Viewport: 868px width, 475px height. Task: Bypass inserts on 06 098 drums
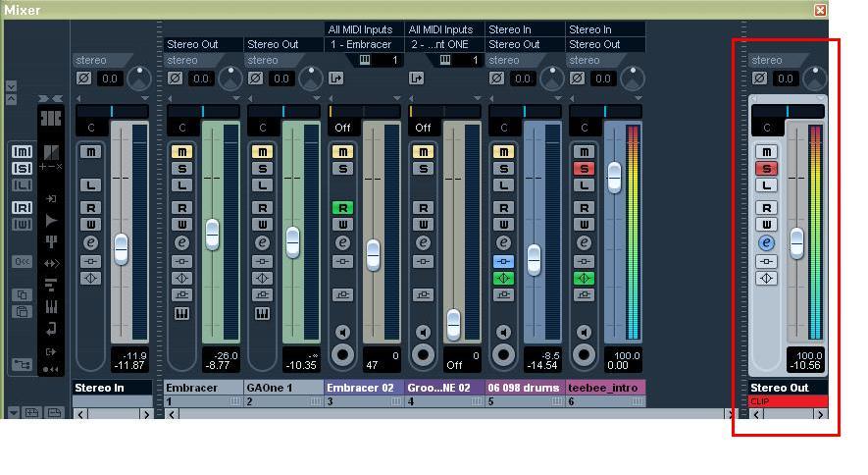click(503, 261)
